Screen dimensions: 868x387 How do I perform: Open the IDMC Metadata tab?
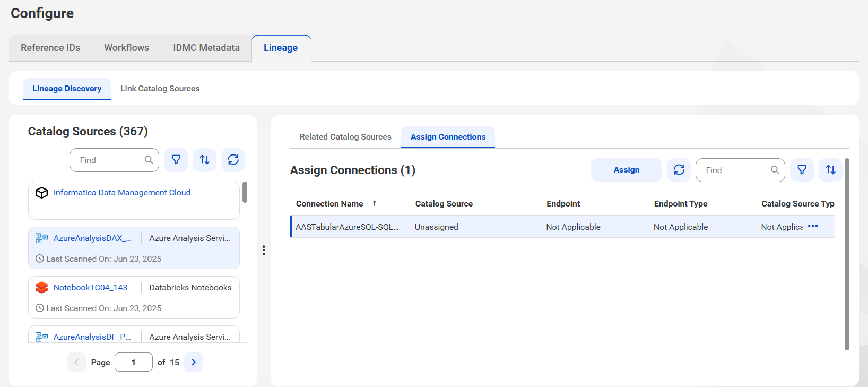(x=206, y=48)
